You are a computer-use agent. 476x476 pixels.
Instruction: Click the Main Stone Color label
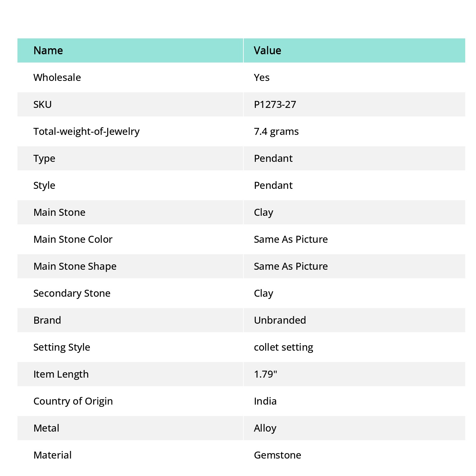(x=73, y=239)
